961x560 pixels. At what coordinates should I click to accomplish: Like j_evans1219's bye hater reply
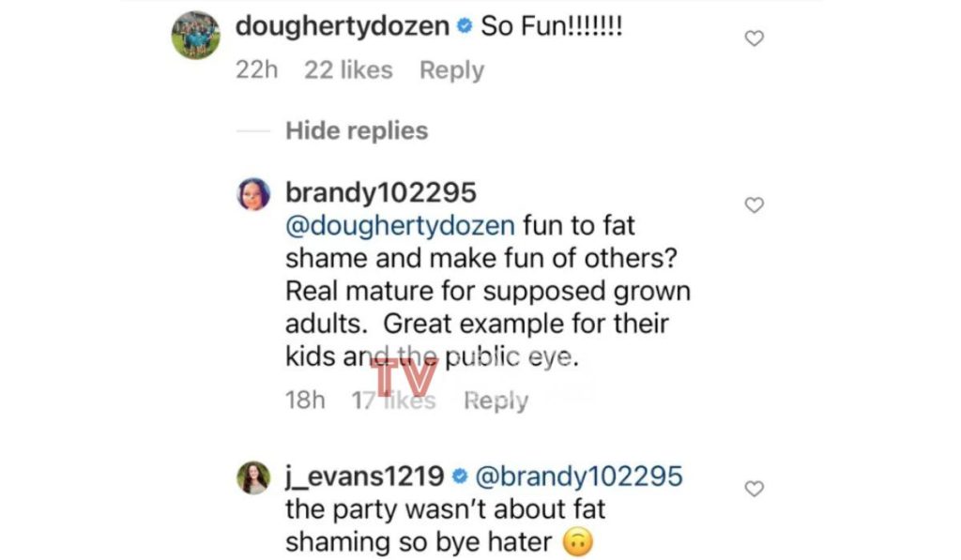[x=754, y=489]
